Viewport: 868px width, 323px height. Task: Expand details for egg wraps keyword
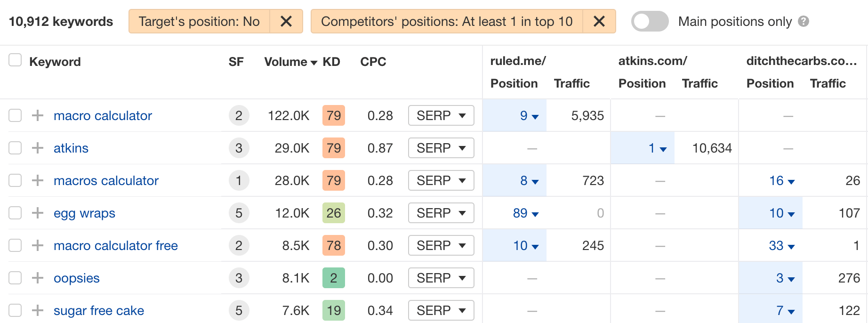tap(37, 213)
